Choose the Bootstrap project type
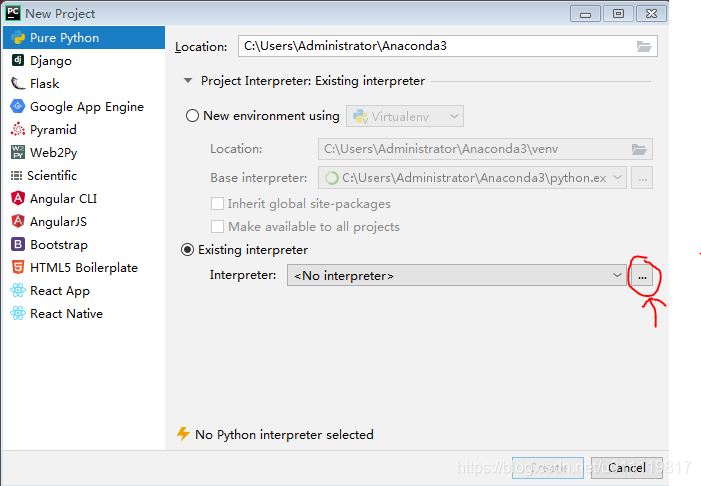 (x=84, y=245)
